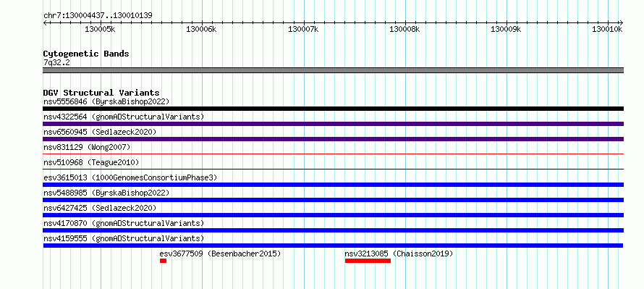644x289 pixels.
Task: Open the nsv4170870 (gnomADStructuralVariants) label
Action: tap(124, 223)
